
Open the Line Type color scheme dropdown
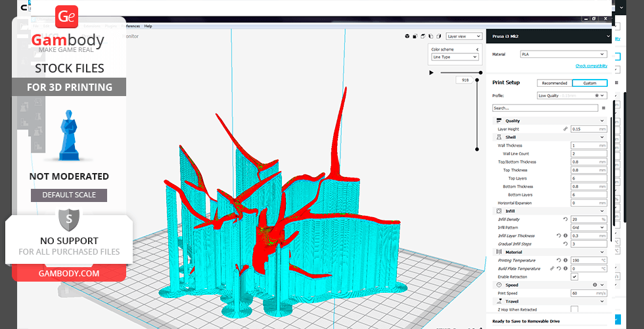[x=455, y=57]
